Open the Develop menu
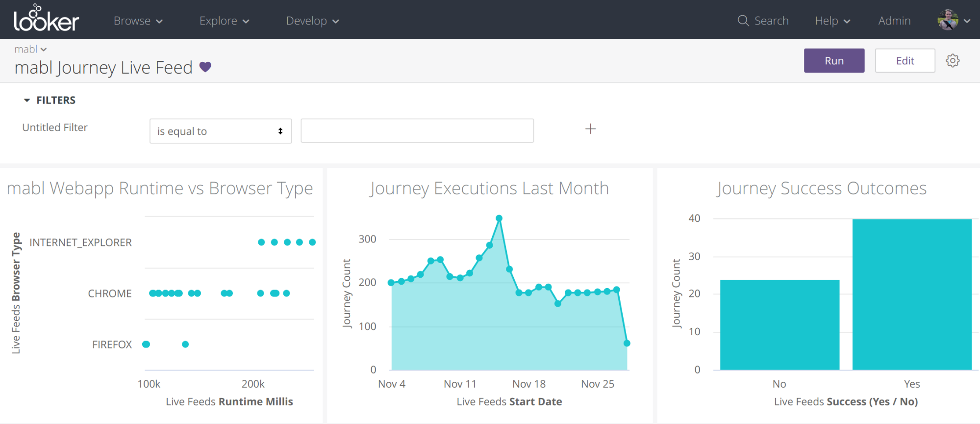The width and height of the screenshot is (980, 424). click(312, 21)
